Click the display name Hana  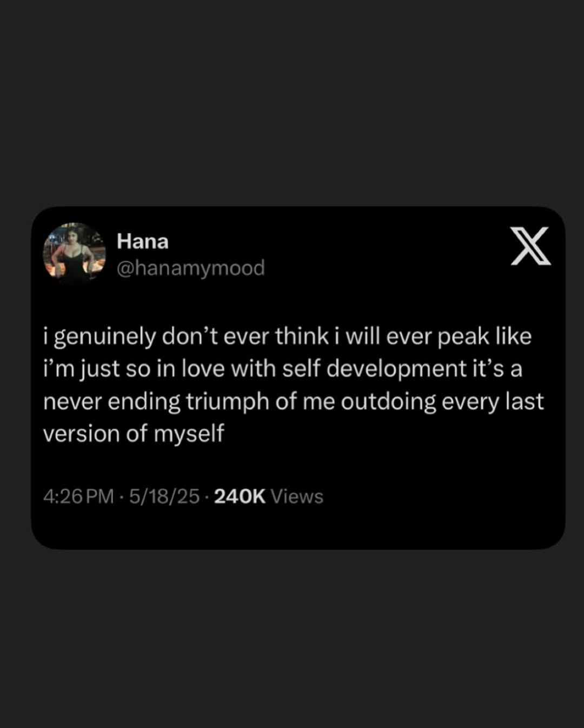click(142, 242)
